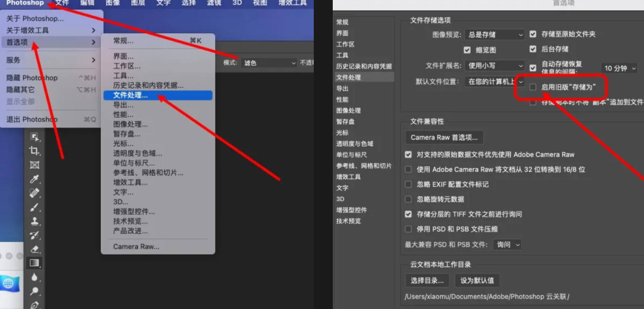Screen dimensions: 644x309
Task: Choose 暂存盘... in the preferences submenu
Action: pyautogui.click(x=158, y=134)
